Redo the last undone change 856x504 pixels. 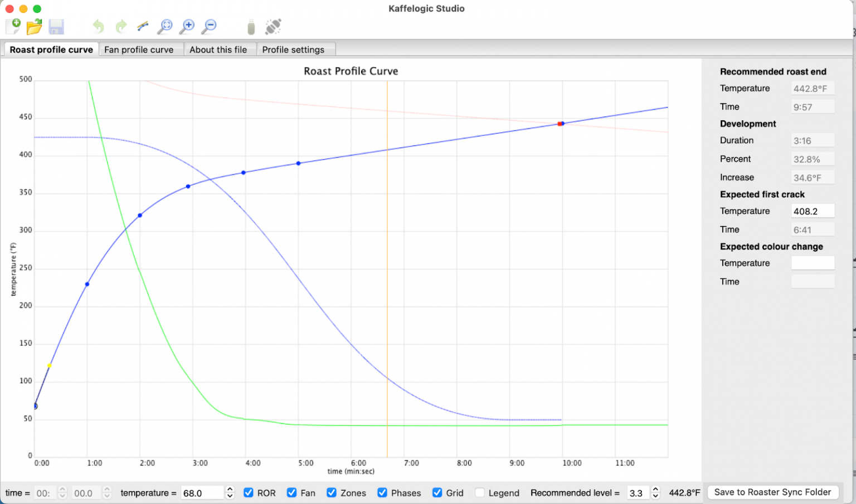120,26
